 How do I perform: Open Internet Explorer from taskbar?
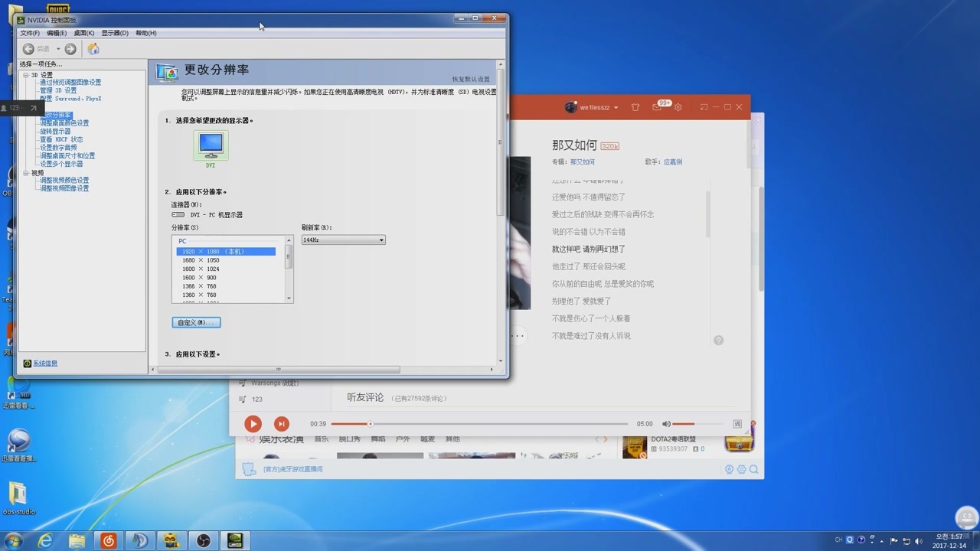46,540
